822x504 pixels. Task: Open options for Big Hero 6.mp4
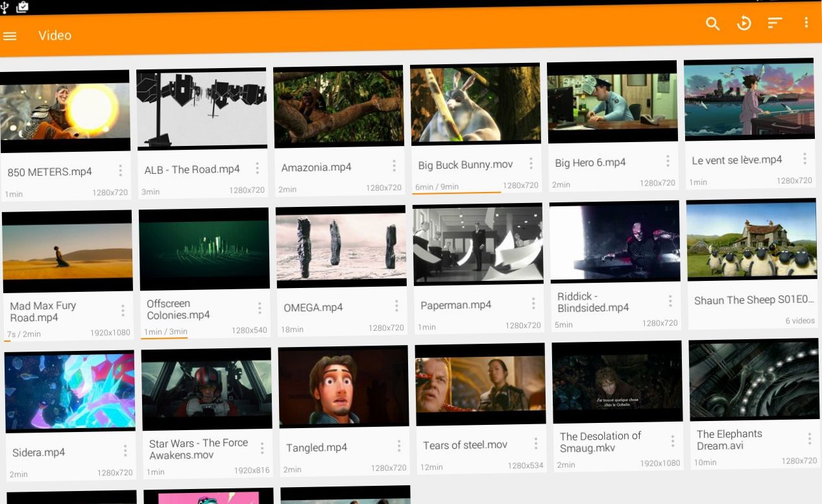pos(668,161)
